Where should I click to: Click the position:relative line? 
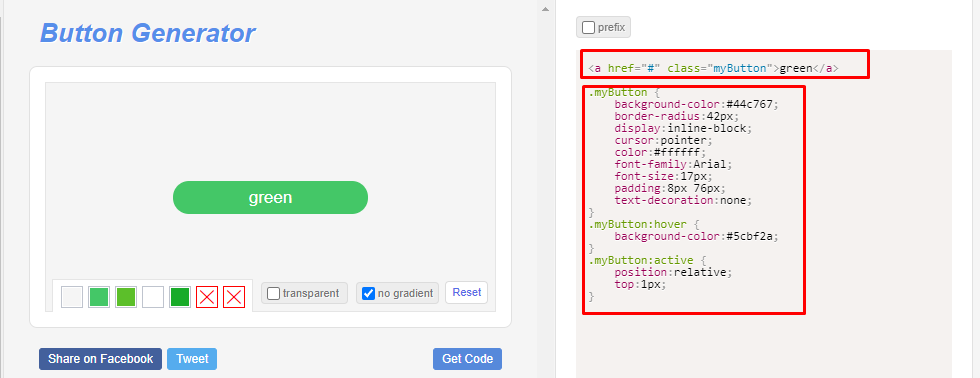click(672, 272)
